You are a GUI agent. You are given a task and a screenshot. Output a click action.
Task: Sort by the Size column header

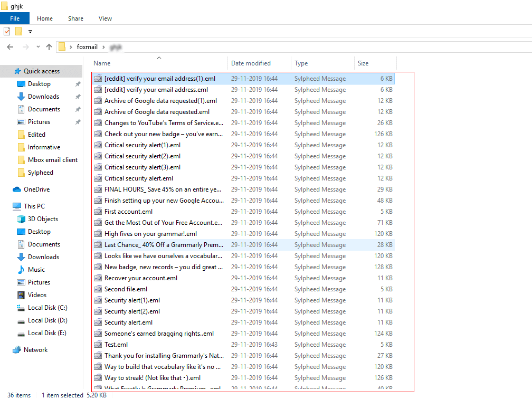[x=363, y=63]
